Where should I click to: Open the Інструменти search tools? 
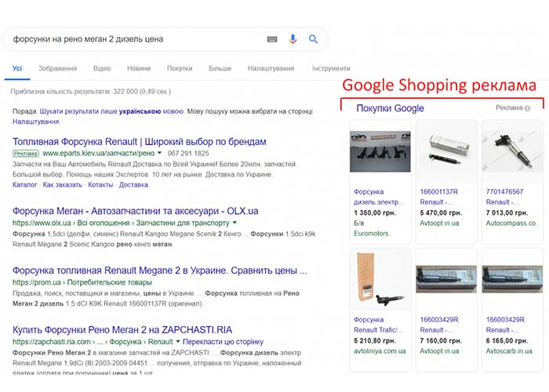point(331,68)
